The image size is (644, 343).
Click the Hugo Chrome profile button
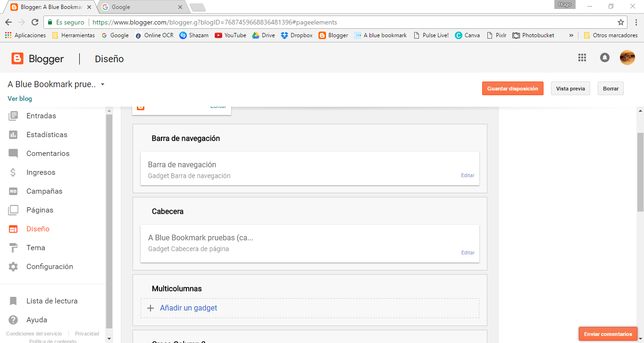(x=564, y=5)
